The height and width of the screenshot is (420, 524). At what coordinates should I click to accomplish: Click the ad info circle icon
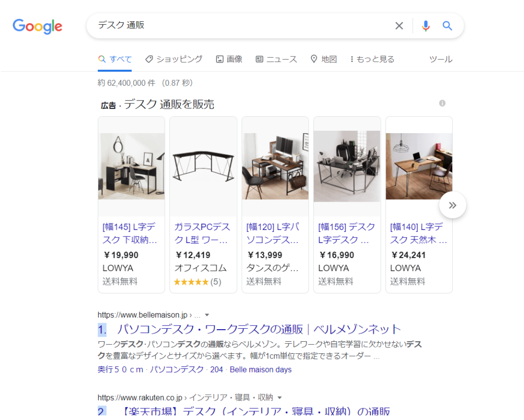[442, 103]
